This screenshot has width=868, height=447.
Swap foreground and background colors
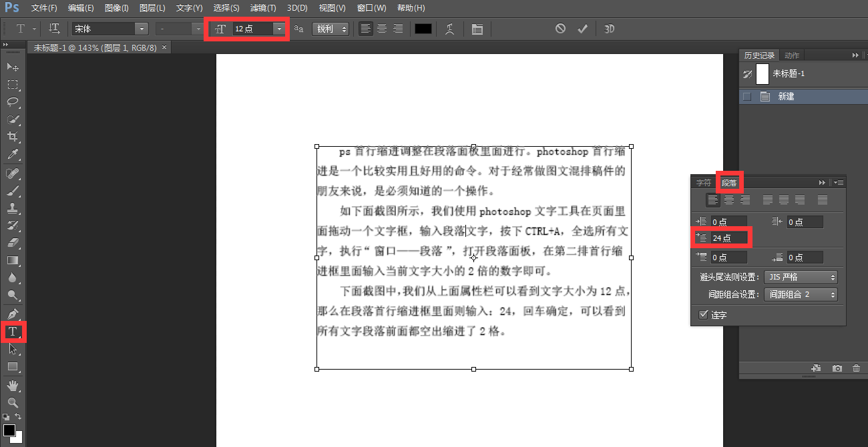click(x=19, y=417)
